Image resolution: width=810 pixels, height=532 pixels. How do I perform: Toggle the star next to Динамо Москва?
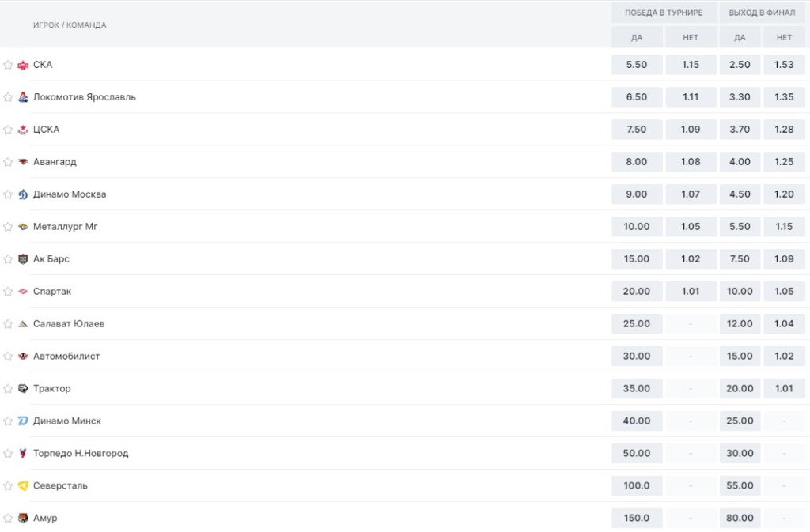point(8,194)
